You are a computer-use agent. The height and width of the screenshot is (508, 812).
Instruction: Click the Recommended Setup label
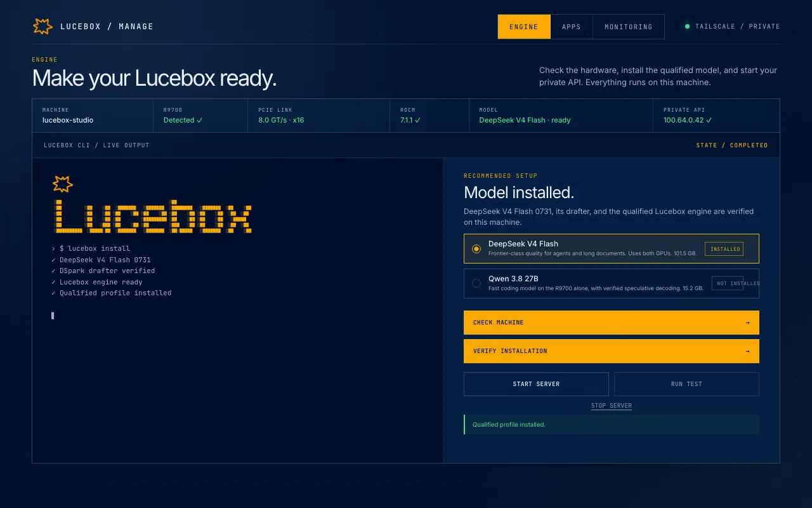(501, 176)
